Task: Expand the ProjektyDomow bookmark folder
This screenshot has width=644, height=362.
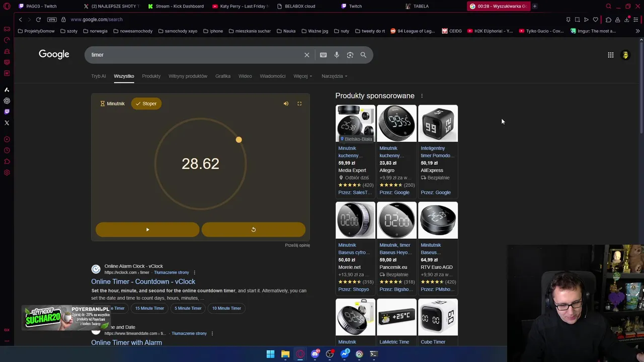Action: click(36, 31)
